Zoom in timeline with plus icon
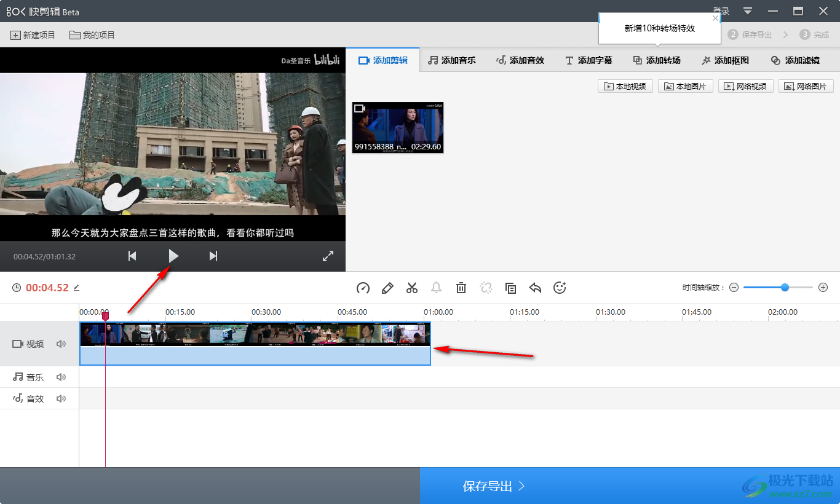Screen dimensions: 840x504 823,288
